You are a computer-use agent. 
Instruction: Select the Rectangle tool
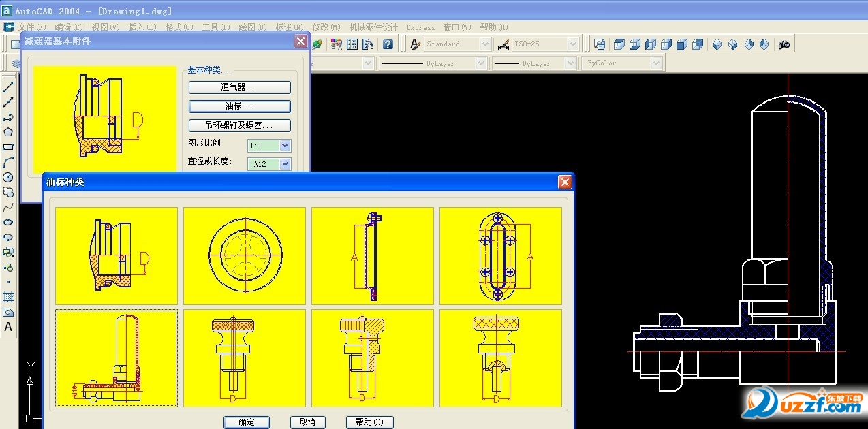pos(8,147)
